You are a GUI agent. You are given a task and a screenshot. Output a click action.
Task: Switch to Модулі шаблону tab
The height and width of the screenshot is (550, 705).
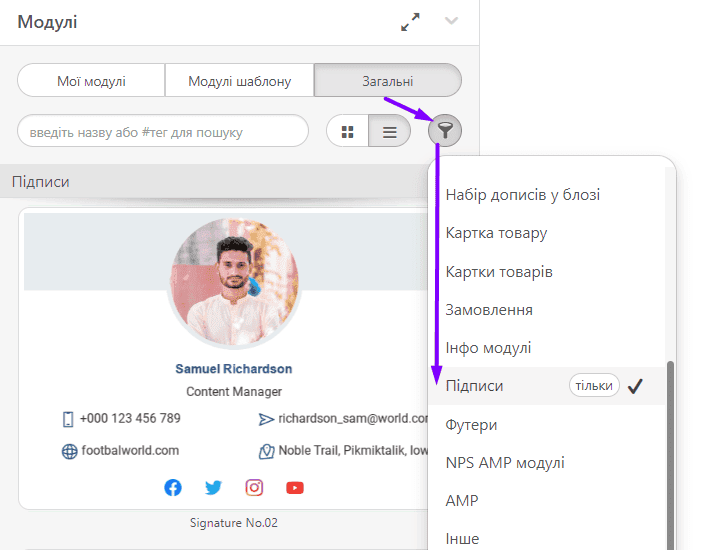pyautogui.click(x=239, y=81)
